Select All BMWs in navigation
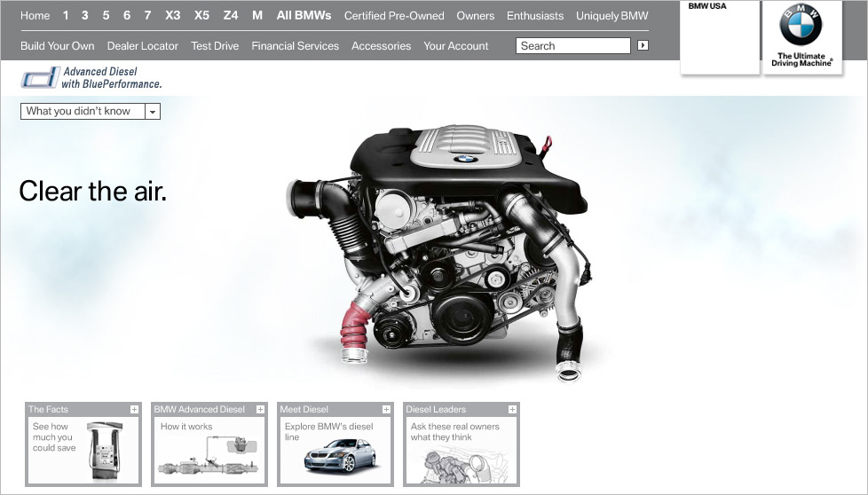 coord(304,16)
